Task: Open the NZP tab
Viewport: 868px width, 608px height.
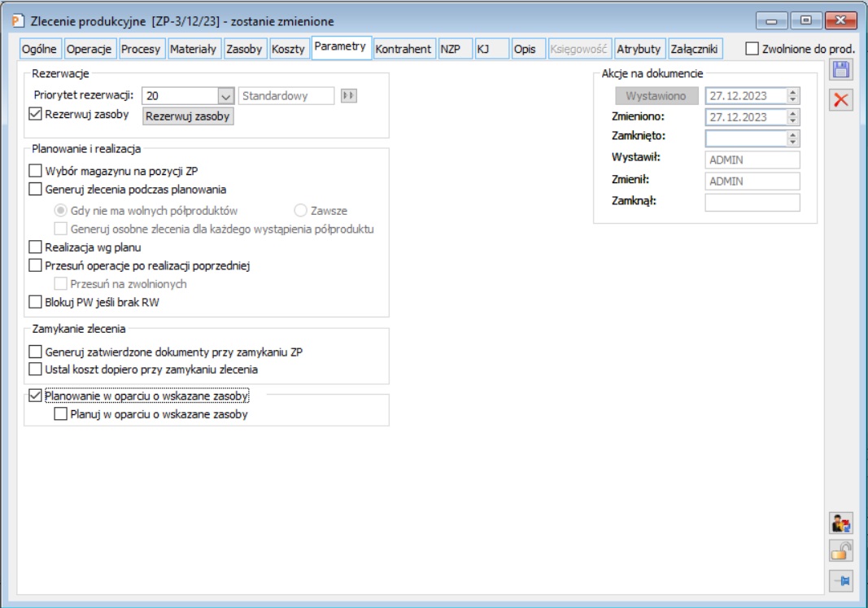Action: click(455, 49)
